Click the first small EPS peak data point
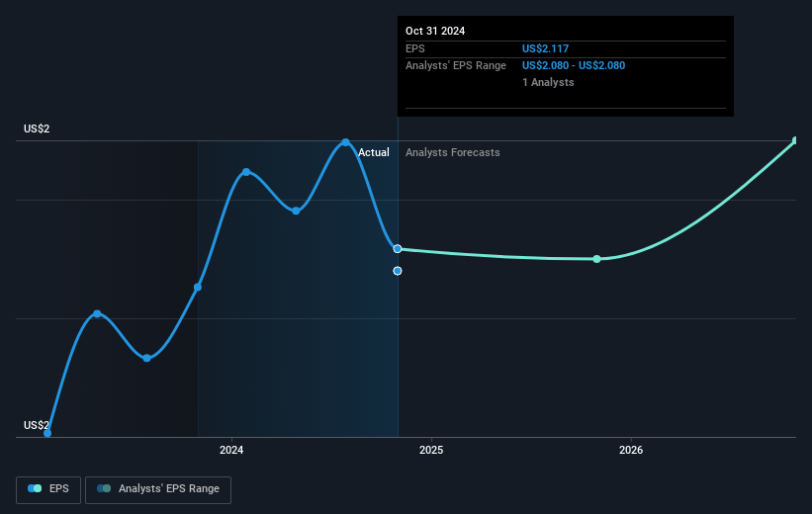812x514 pixels. point(97,313)
